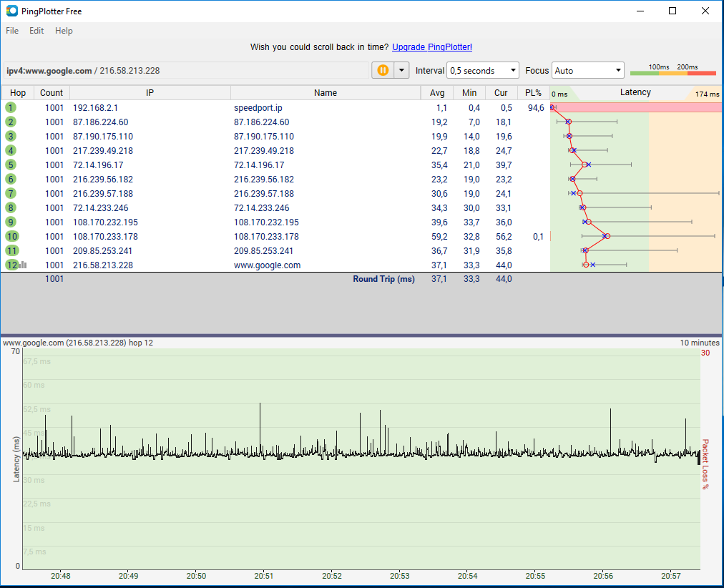Viewport: 724px width, 588px height.
Task: Click the Name column header
Action: [x=326, y=93]
